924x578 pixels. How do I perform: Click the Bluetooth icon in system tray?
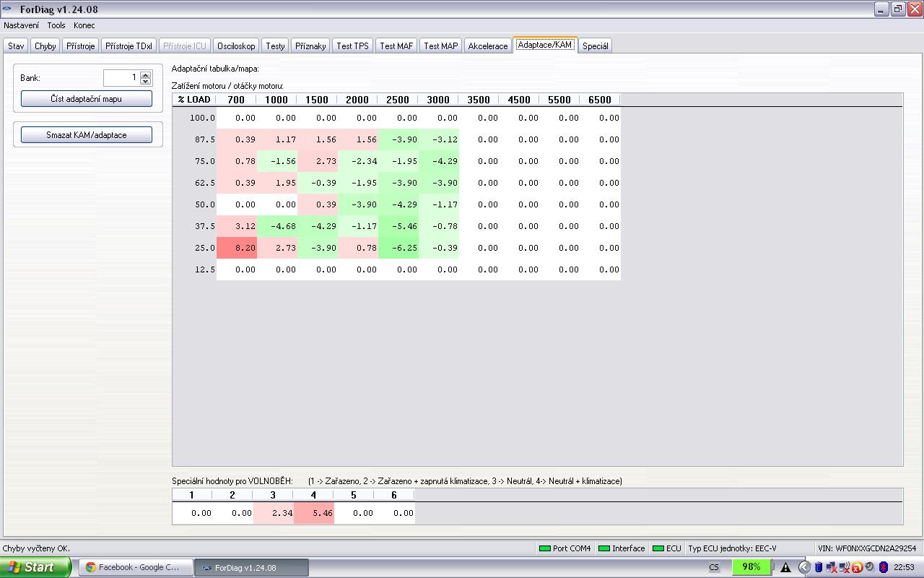coord(882,567)
